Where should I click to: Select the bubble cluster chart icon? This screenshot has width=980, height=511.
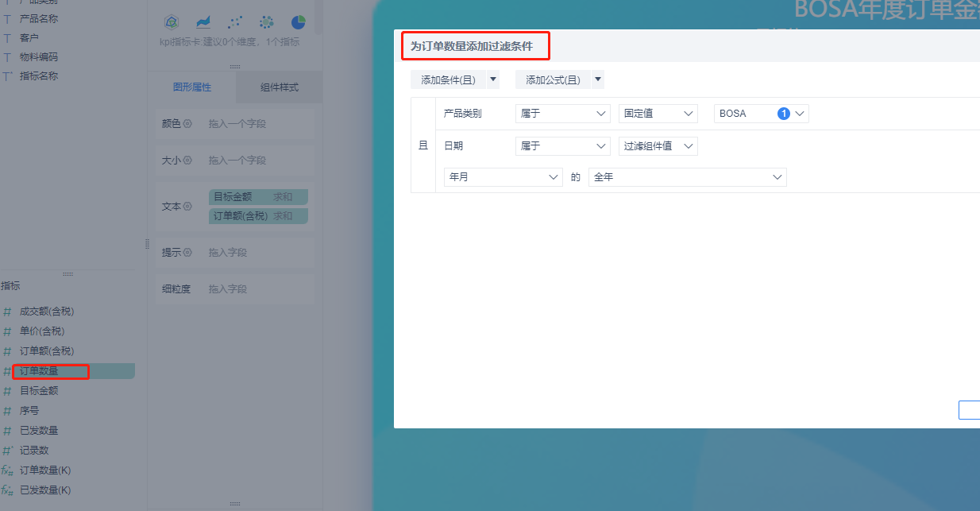point(267,22)
